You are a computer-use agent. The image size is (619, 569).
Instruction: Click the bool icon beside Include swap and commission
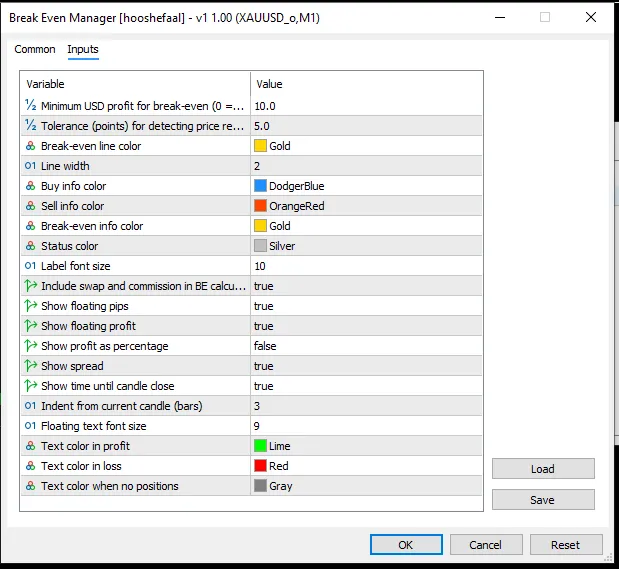[x=30, y=286]
